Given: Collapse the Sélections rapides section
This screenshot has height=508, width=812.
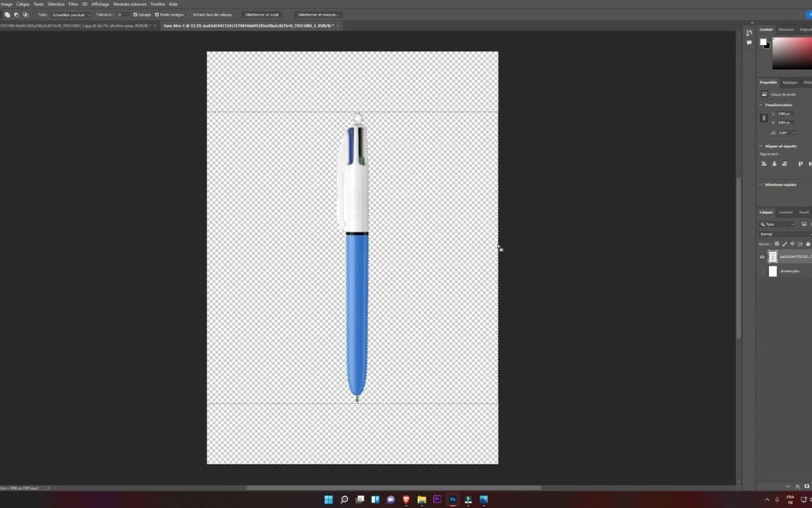Looking at the screenshot, I should [x=761, y=184].
